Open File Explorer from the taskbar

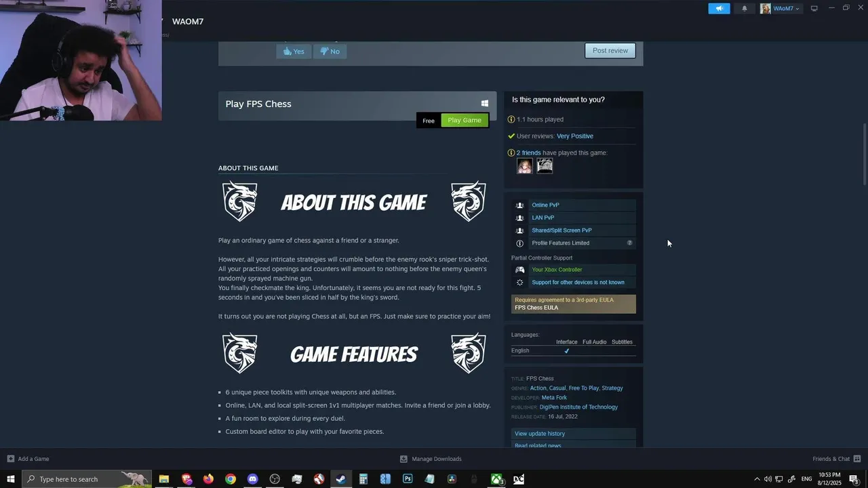(164, 479)
